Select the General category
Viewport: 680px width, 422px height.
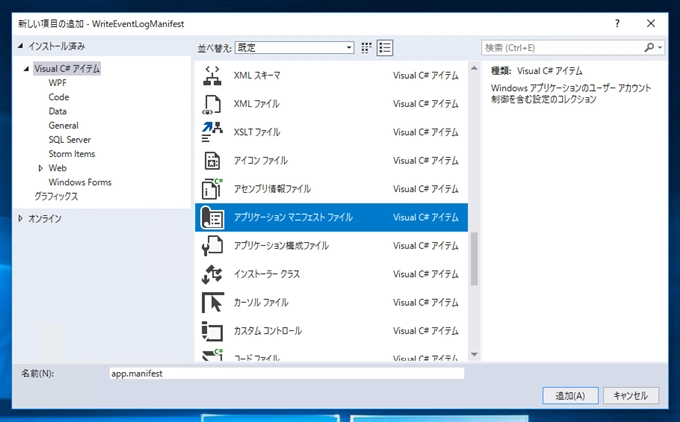click(x=63, y=126)
